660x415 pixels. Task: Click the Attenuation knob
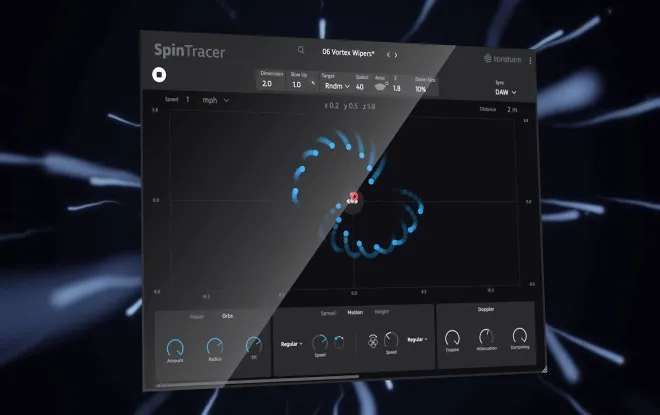tap(486, 337)
